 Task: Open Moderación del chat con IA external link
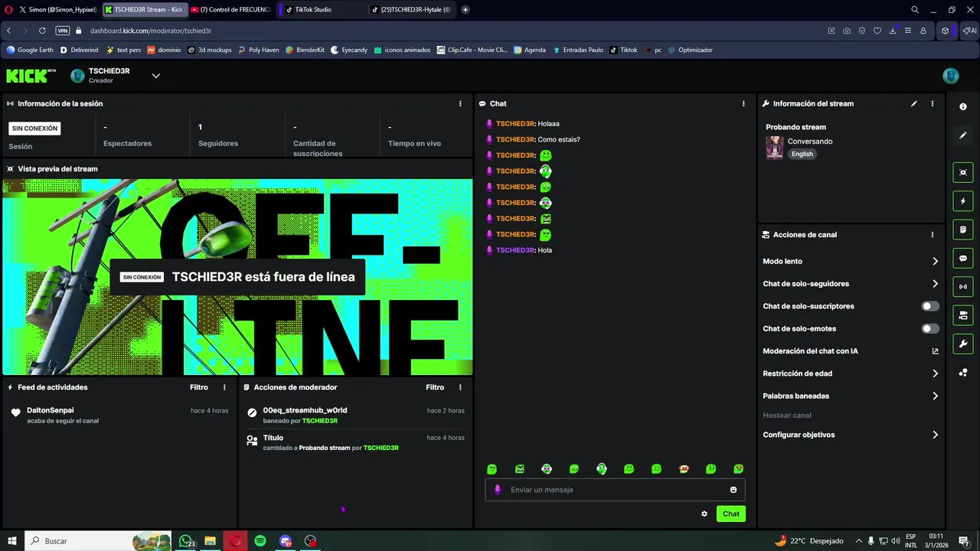935,351
